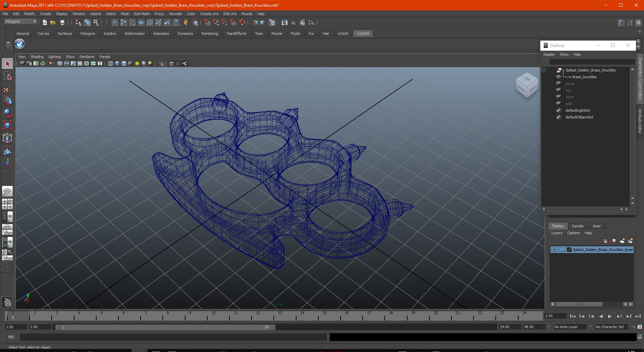Screen dimensions: 644x352
Task: Expand the shelf options arrow
Action: pos(8,49)
